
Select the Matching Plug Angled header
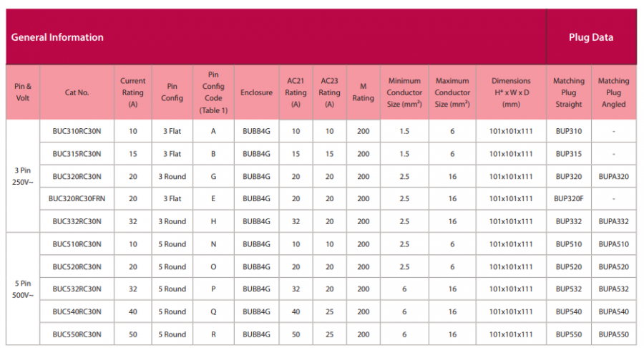(613, 92)
